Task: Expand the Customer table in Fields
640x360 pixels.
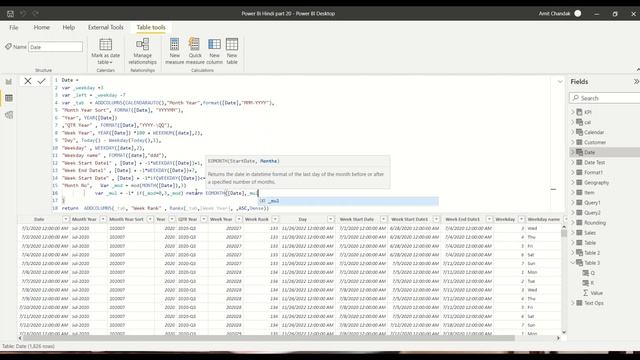Action: [573, 142]
